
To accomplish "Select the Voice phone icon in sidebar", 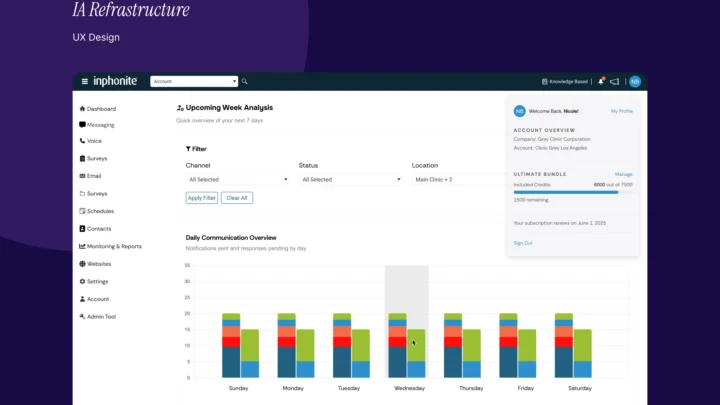I will (x=82, y=141).
